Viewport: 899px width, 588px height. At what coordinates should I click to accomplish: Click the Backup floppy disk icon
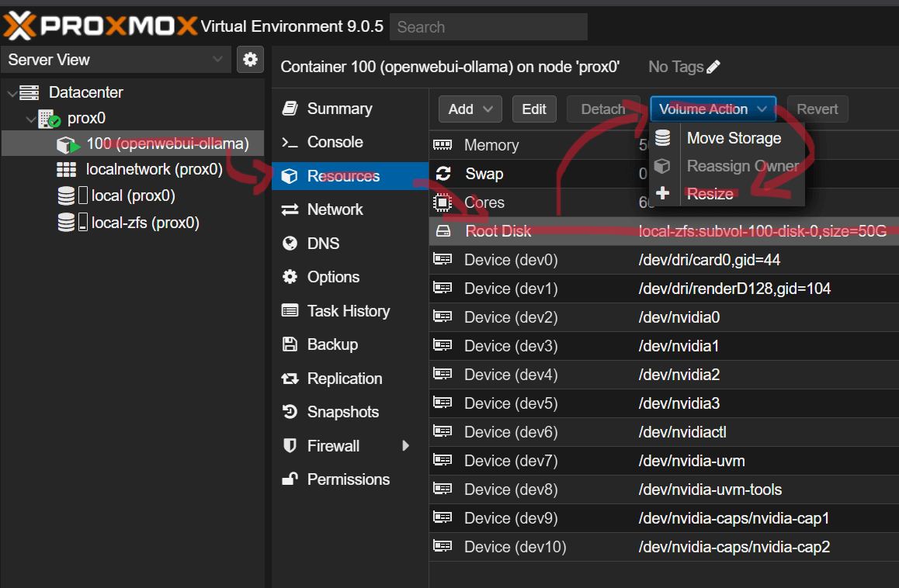coord(290,344)
